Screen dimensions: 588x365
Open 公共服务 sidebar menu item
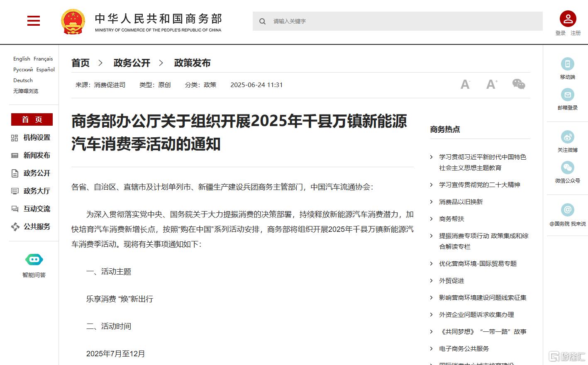[x=37, y=227]
